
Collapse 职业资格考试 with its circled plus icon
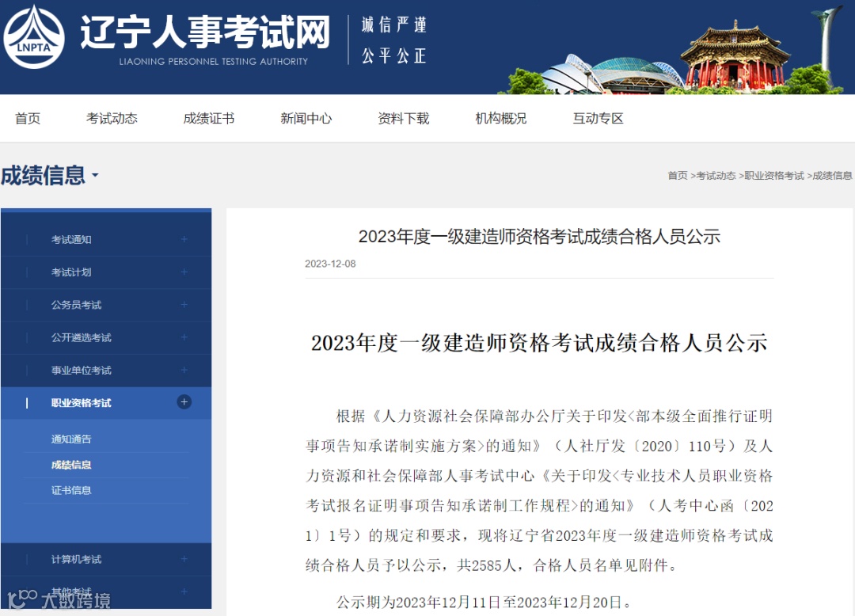184,402
